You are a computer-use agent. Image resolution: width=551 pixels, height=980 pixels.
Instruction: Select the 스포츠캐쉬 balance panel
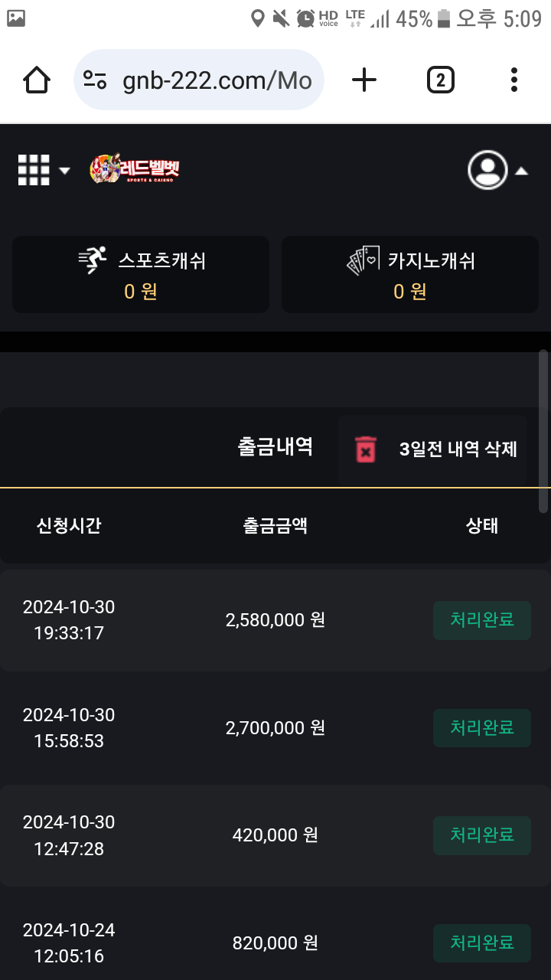click(141, 274)
